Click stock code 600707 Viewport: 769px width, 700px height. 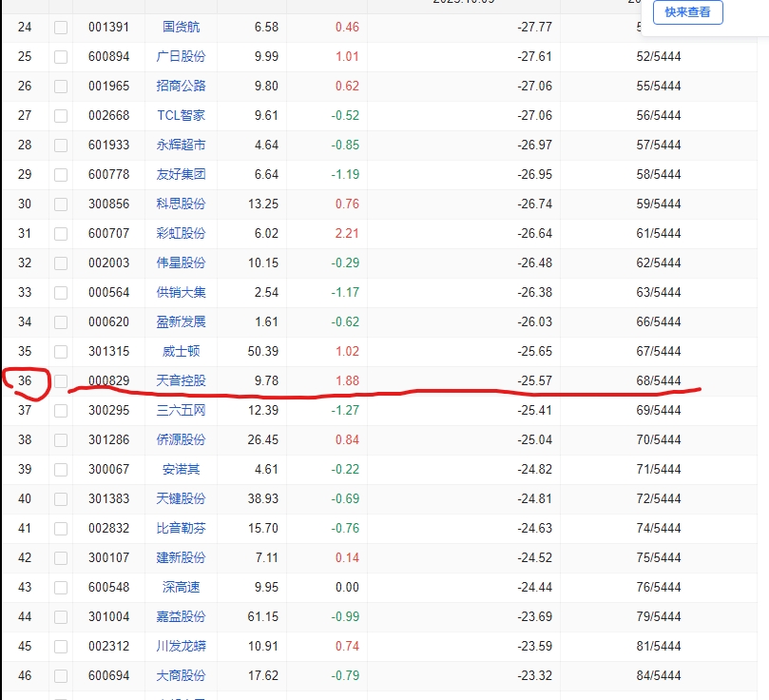tap(109, 233)
